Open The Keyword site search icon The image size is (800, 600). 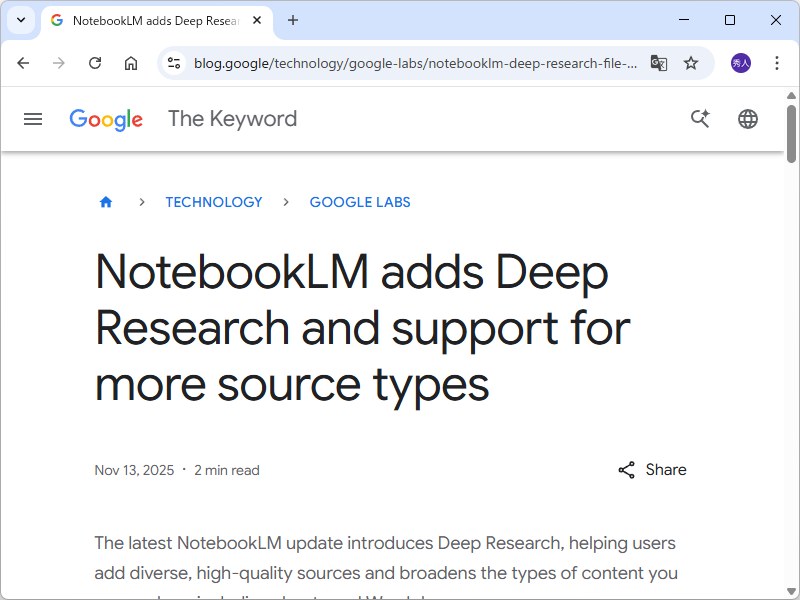pyautogui.click(x=700, y=119)
